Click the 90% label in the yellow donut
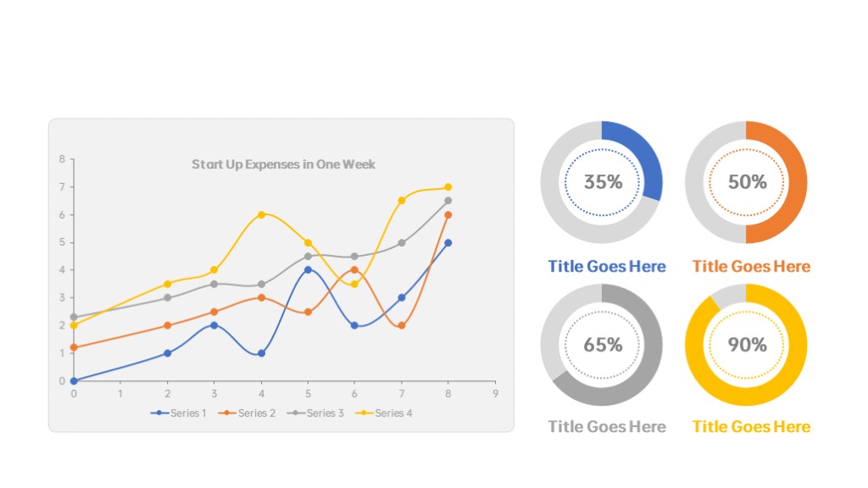Image resolution: width=868 pixels, height=488 pixels. pyautogui.click(x=747, y=345)
